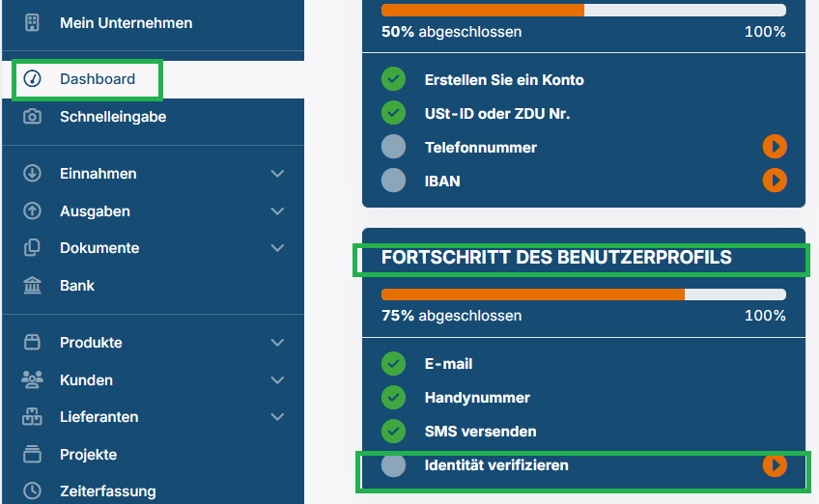
Task: Click the Kunden people icon
Action: tap(32, 380)
